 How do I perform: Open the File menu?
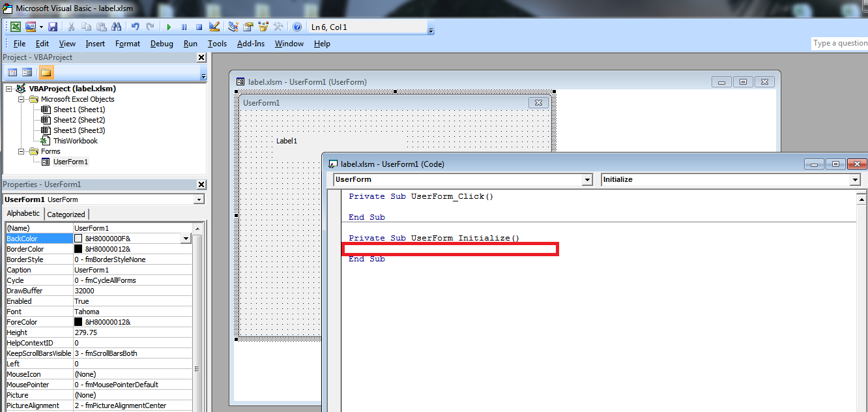20,44
